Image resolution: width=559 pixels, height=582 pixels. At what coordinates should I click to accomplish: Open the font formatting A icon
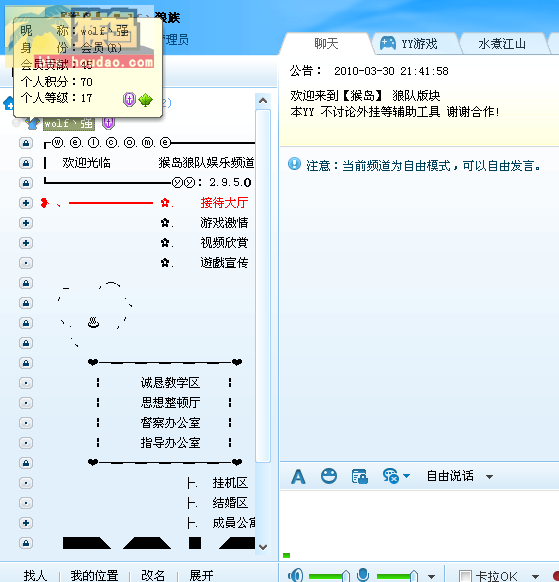[298, 476]
